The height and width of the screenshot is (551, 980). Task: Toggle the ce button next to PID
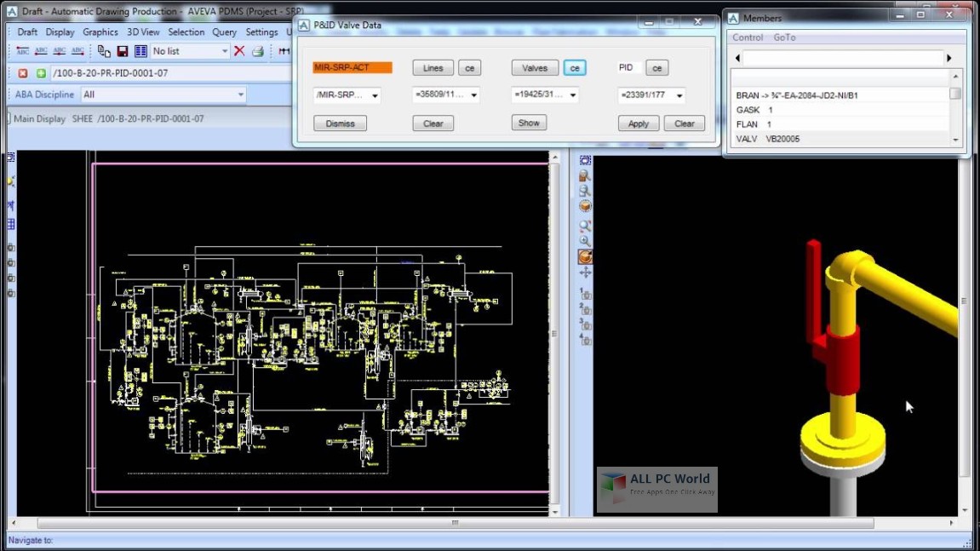(656, 68)
